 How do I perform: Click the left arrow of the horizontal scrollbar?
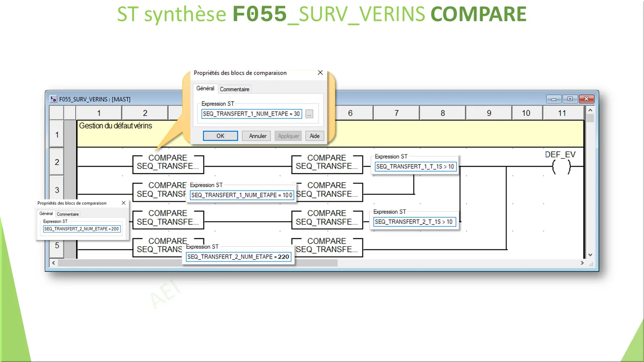click(53, 263)
